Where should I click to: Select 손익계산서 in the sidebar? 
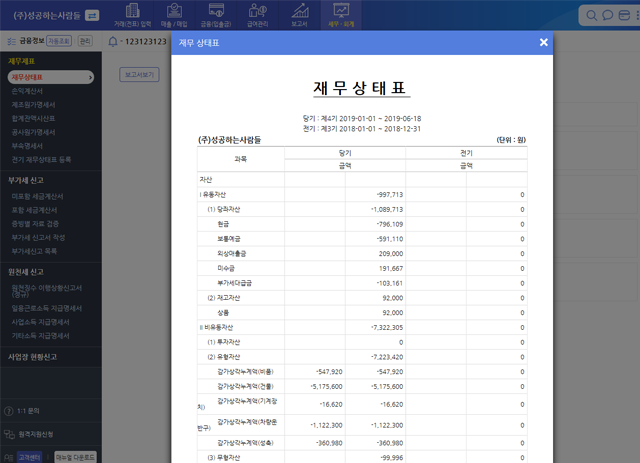[27, 91]
